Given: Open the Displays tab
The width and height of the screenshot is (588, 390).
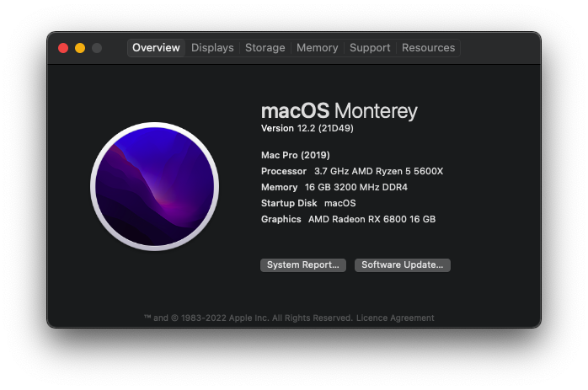Looking at the screenshot, I should [212, 48].
